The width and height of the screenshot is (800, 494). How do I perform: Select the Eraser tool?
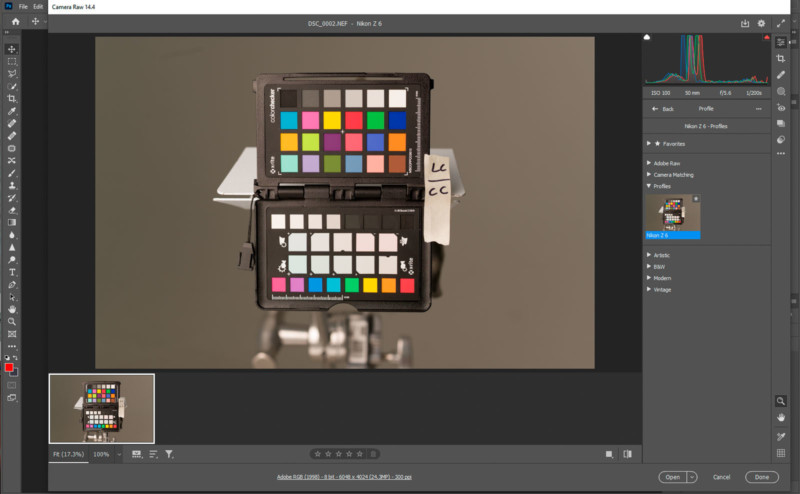[12, 210]
